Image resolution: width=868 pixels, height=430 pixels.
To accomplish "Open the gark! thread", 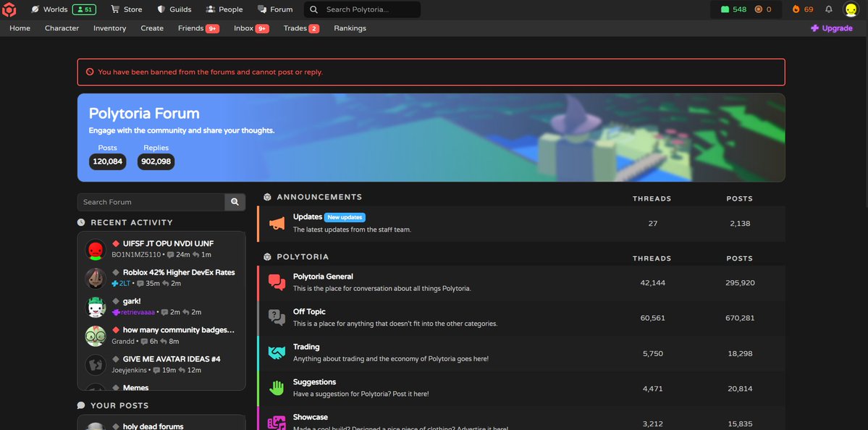I will coord(132,301).
